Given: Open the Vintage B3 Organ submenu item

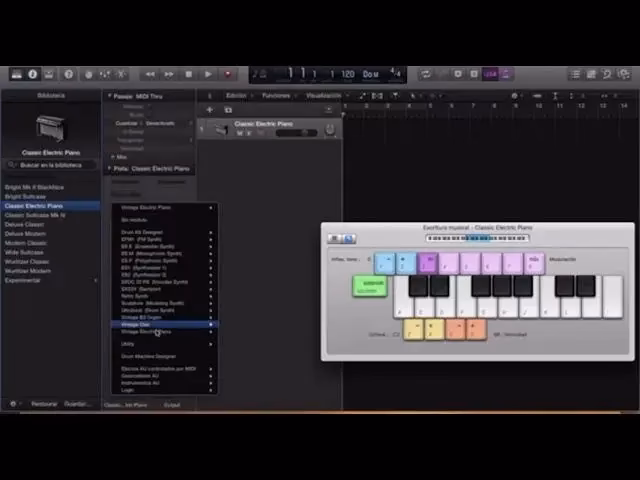Looking at the screenshot, I should point(164,317).
